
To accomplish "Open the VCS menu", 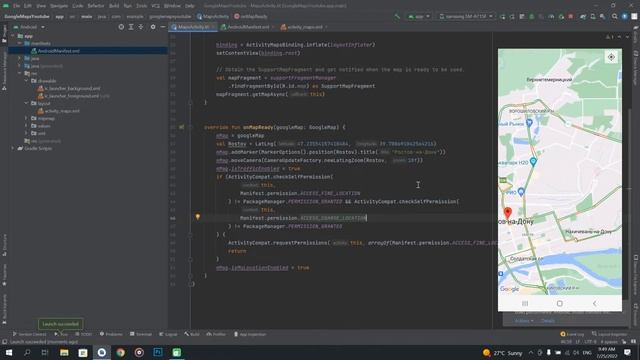I will point(156,6).
